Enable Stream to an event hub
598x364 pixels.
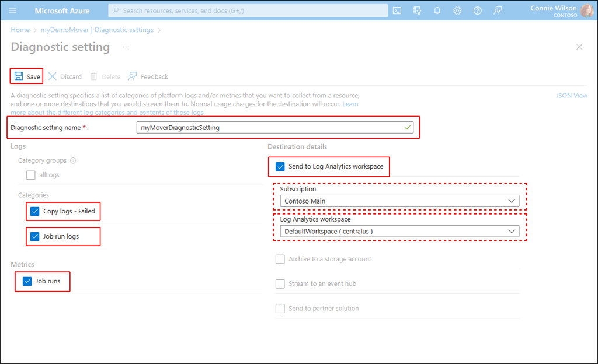pyautogui.click(x=280, y=284)
